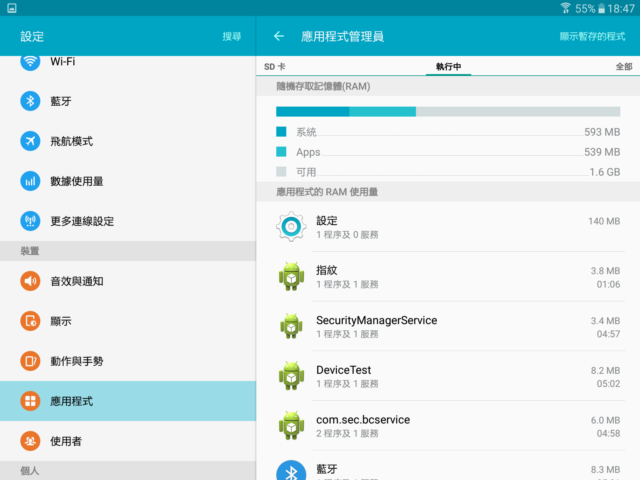Select 動作與手勢 label in sidebar

(77, 361)
